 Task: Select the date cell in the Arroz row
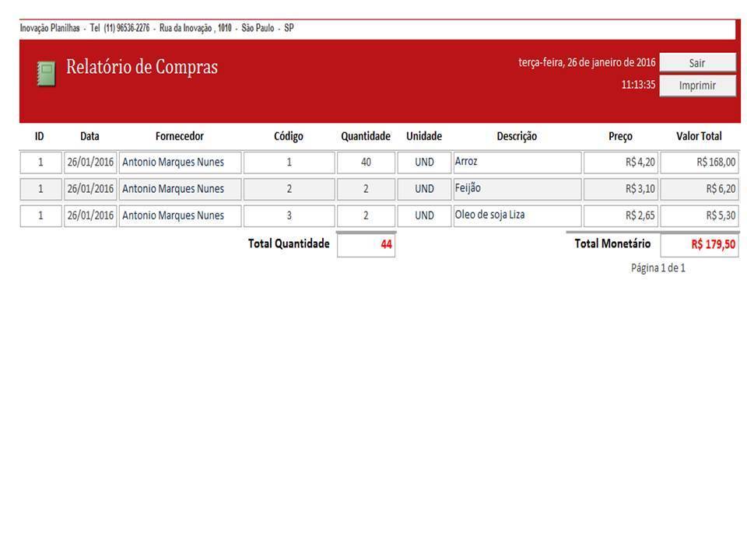90,163
